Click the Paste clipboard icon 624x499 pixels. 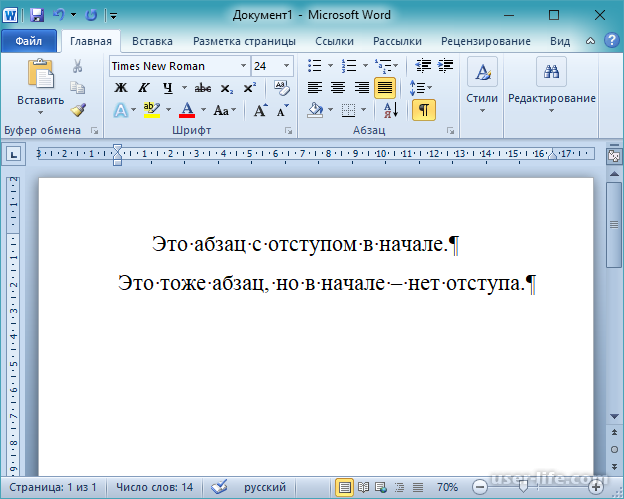point(41,73)
